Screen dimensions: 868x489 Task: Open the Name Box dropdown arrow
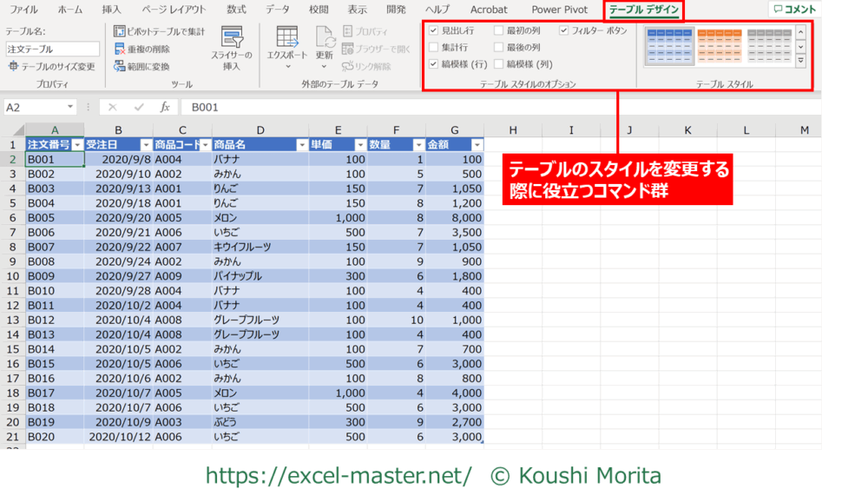pos(70,107)
